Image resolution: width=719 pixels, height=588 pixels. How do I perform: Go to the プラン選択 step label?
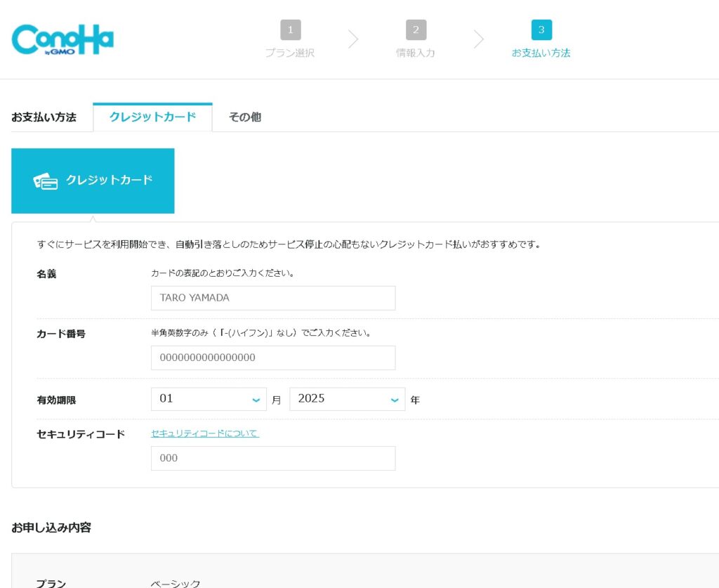point(290,53)
